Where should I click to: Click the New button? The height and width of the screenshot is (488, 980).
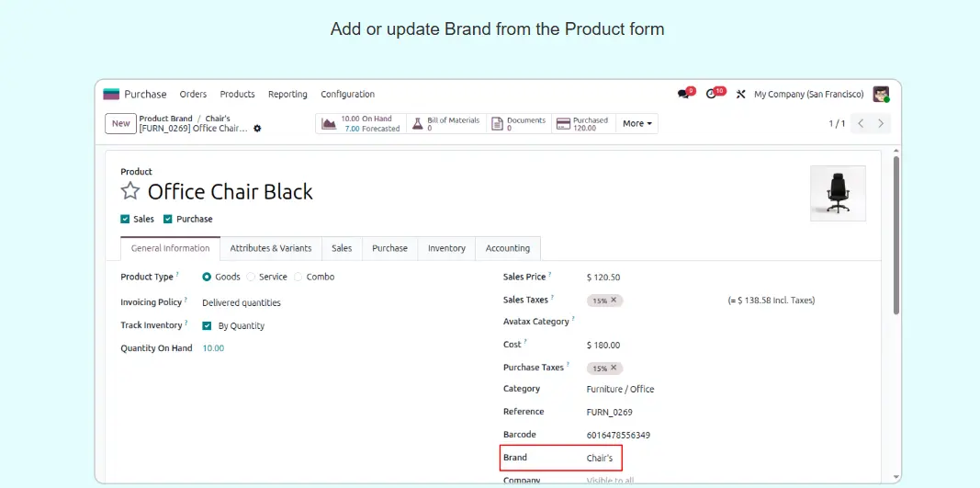120,123
